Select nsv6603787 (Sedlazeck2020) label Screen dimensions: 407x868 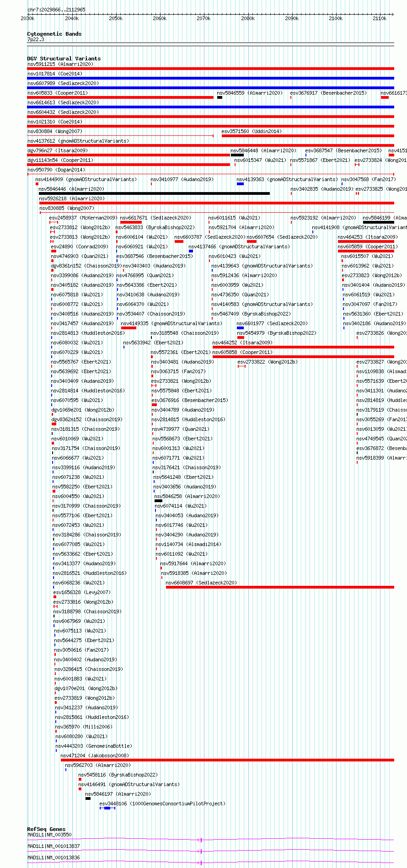pos(210,237)
